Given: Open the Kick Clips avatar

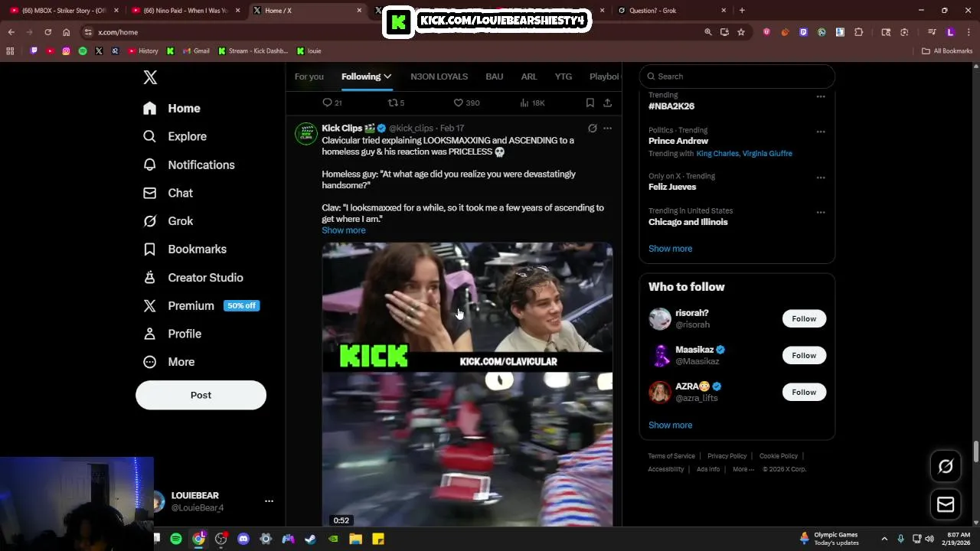Looking at the screenshot, I should (x=306, y=133).
